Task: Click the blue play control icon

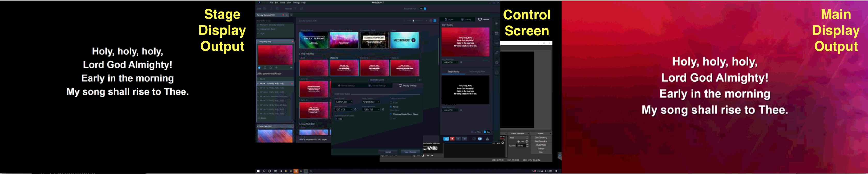Action: (446, 139)
